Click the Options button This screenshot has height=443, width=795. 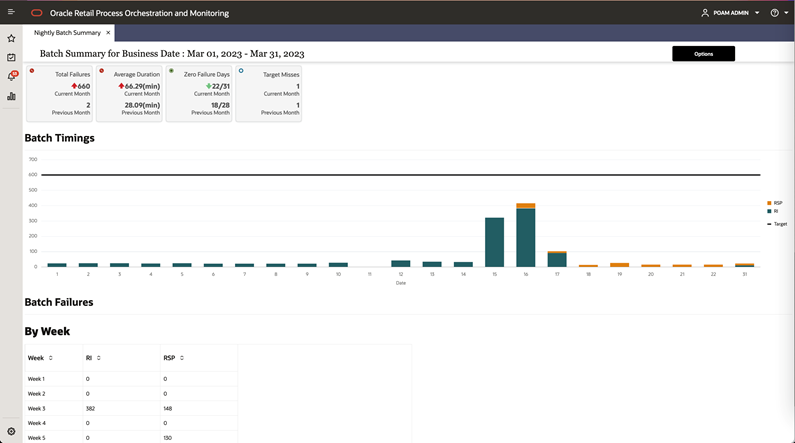(703, 54)
